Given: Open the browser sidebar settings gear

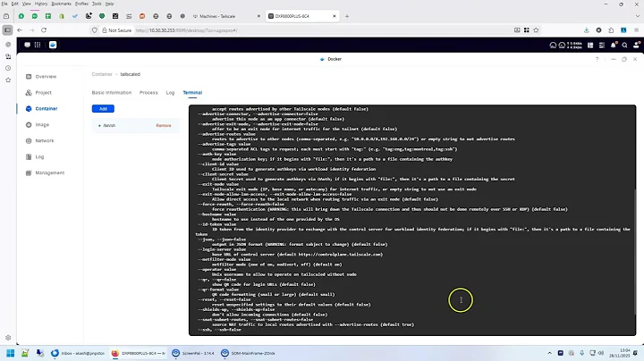Looking at the screenshot, I should 8,338.
